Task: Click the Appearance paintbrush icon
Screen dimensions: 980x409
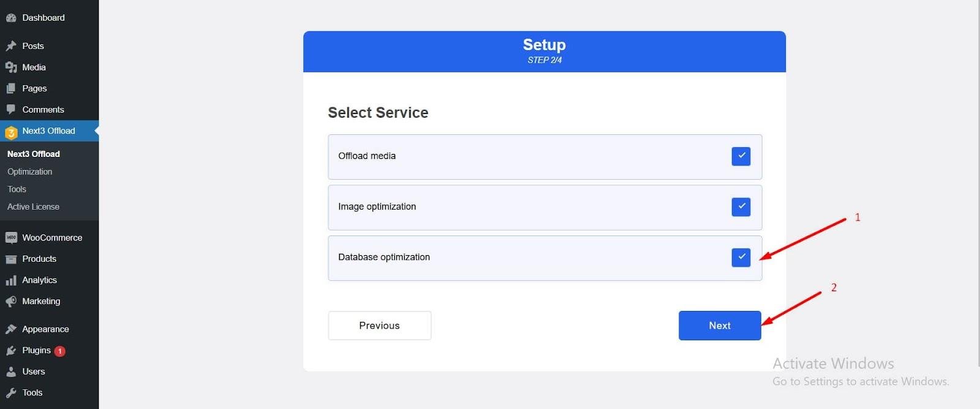Action: [11, 329]
